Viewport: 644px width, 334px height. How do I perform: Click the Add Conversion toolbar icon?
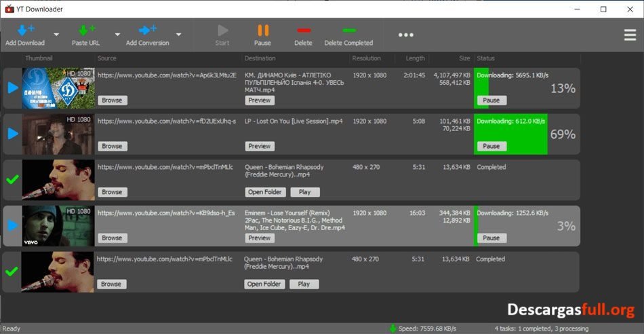pyautogui.click(x=147, y=30)
